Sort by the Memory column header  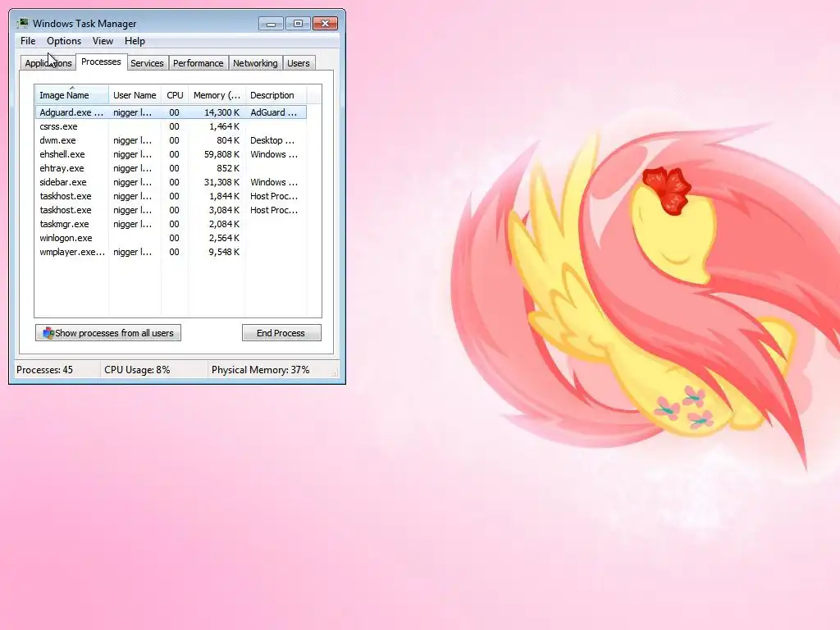click(x=217, y=95)
